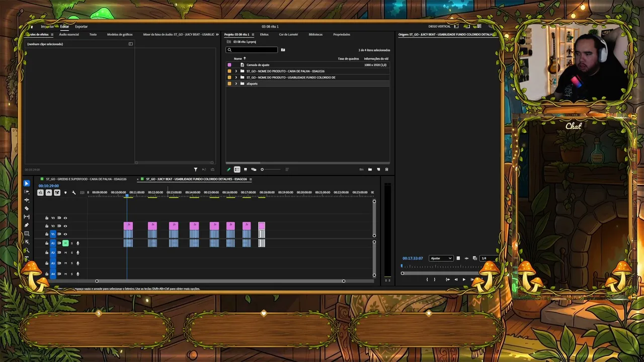The height and width of the screenshot is (362, 644).
Task: Select the Slip tool
Action: click(27, 217)
